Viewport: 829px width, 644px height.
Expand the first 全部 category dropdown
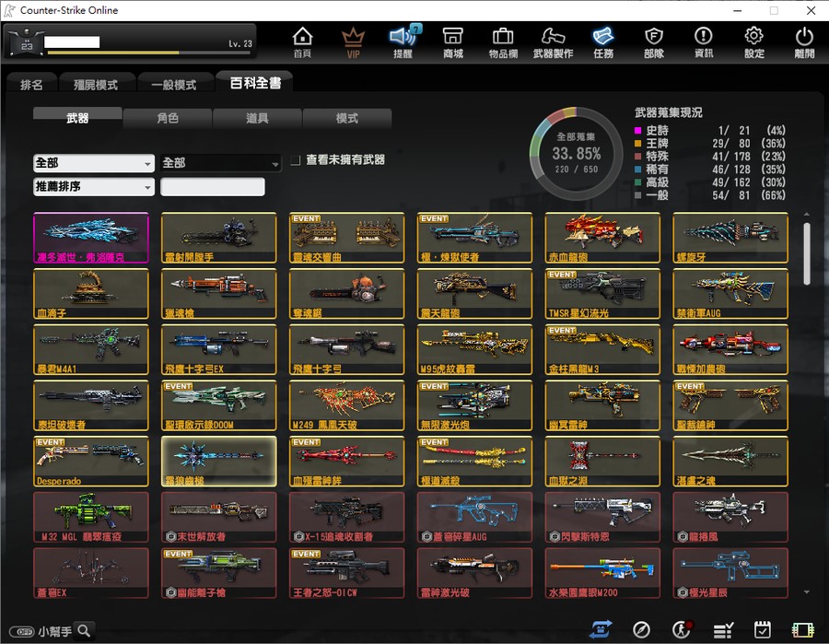coord(94,163)
